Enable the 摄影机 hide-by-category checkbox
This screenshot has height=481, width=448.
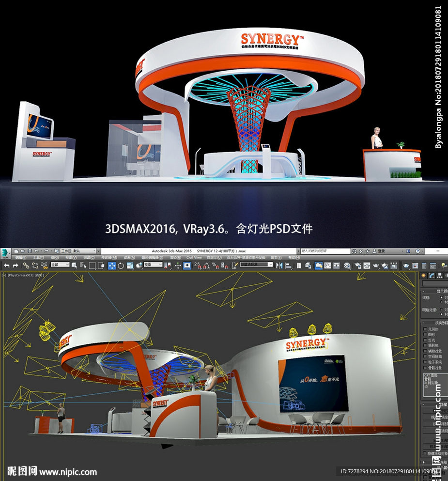pyautogui.click(x=425, y=346)
